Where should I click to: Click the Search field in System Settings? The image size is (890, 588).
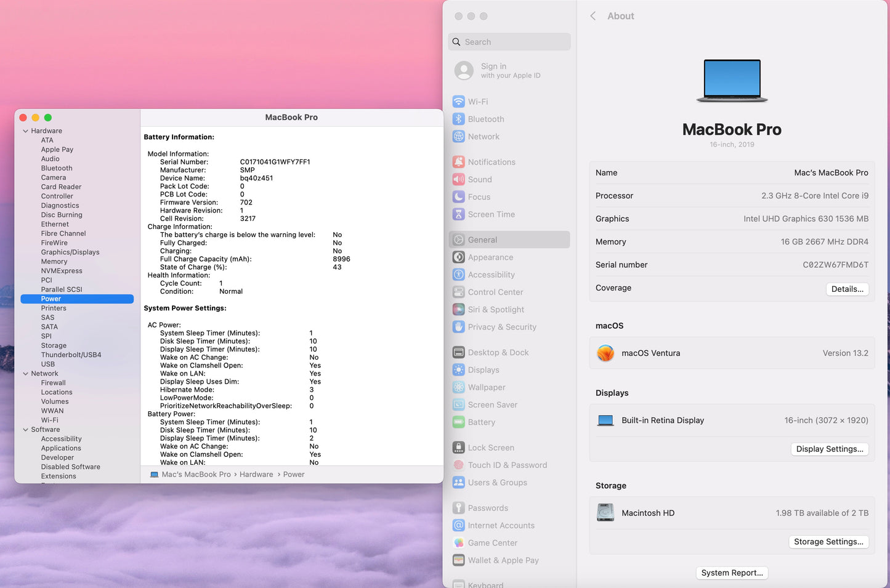coord(509,41)
